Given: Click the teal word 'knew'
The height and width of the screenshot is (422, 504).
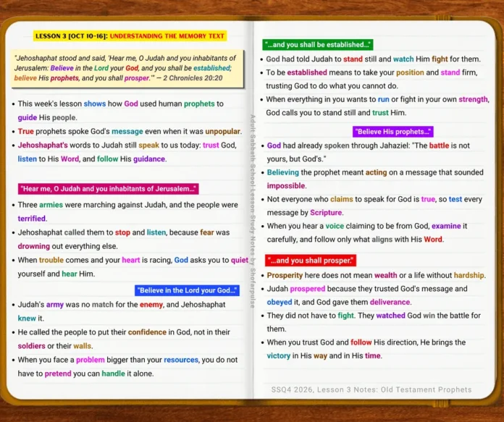Looking at the screenshot, I should pyautogui.click(x=27, y=318).
